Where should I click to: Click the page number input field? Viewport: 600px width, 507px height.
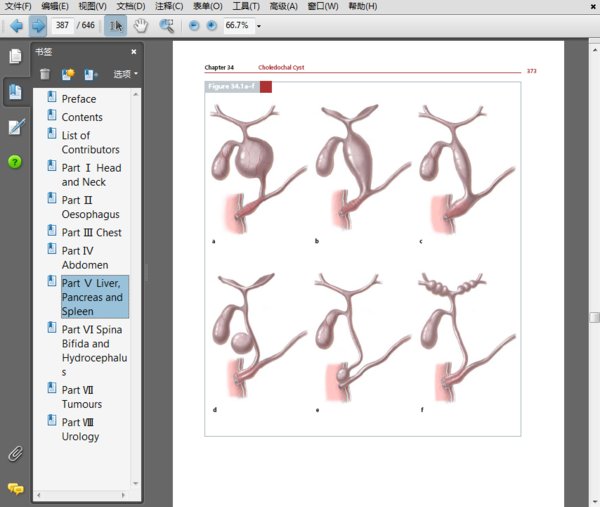point(64,25)
